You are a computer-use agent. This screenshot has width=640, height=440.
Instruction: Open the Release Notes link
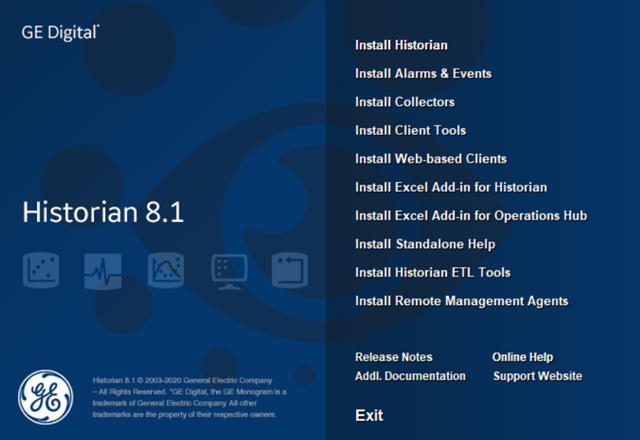(394, 357)
